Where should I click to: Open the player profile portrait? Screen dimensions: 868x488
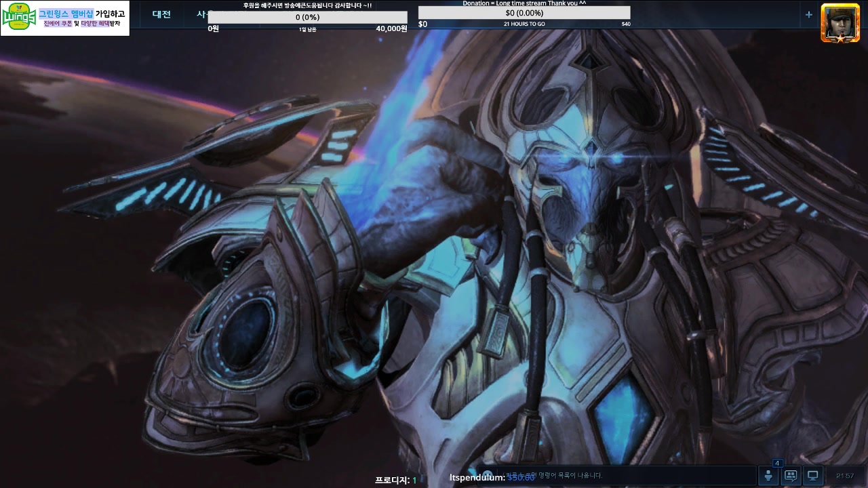click(840, 23)
